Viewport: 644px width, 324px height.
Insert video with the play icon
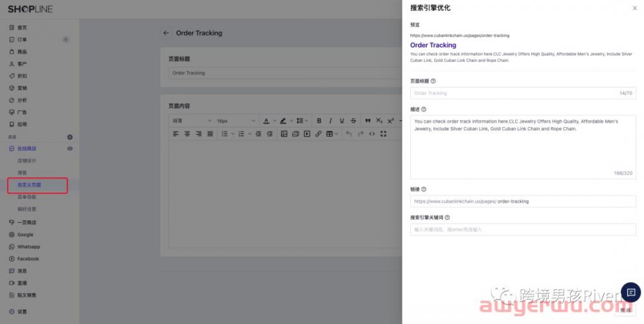307,134
